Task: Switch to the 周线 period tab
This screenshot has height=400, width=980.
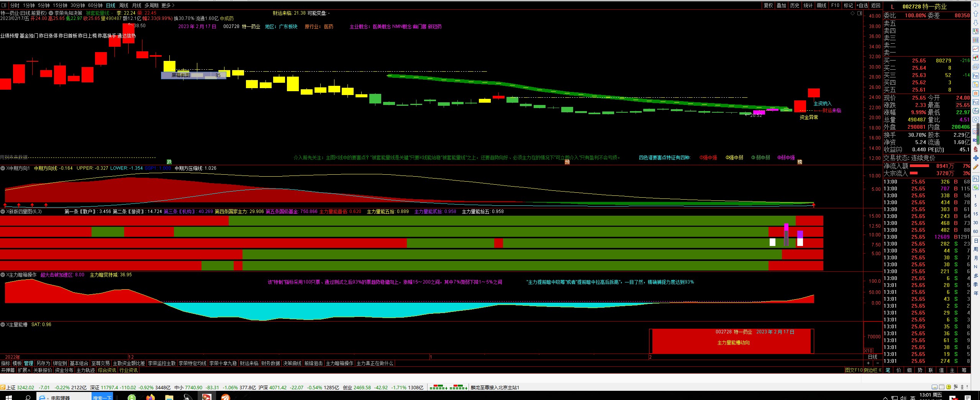Action: pos(124,5)
